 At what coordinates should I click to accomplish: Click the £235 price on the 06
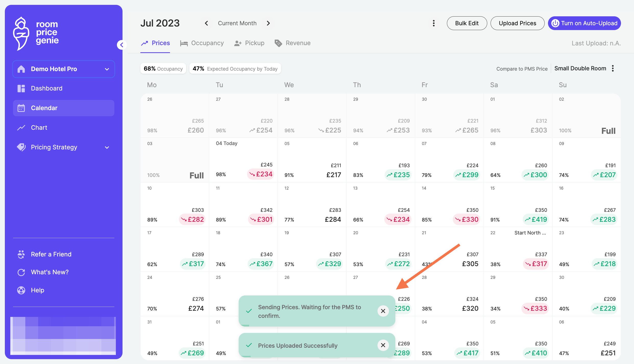(398, 175)
